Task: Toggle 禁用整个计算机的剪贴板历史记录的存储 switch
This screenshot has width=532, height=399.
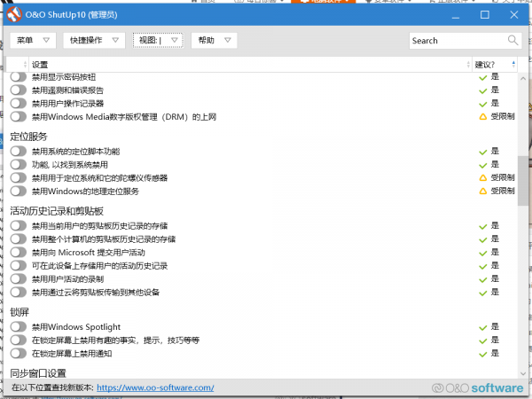Action: pyautogui.click(x=19, y=239)
